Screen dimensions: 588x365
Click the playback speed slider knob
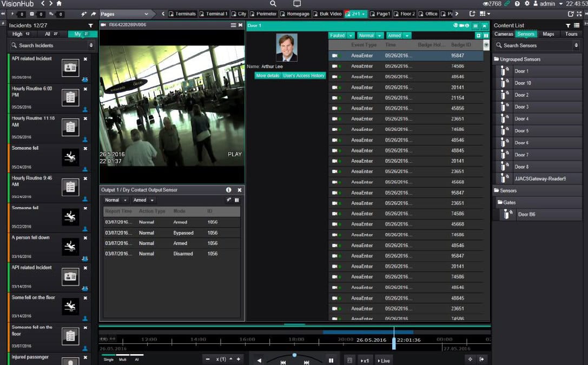coord(294,355)
